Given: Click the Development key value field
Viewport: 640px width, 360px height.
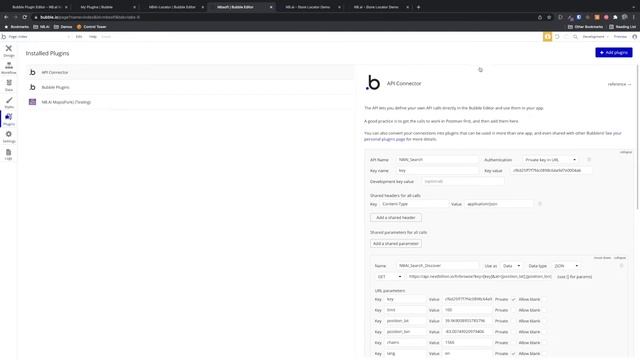Looking at the screenshot, I should [462, 181].
